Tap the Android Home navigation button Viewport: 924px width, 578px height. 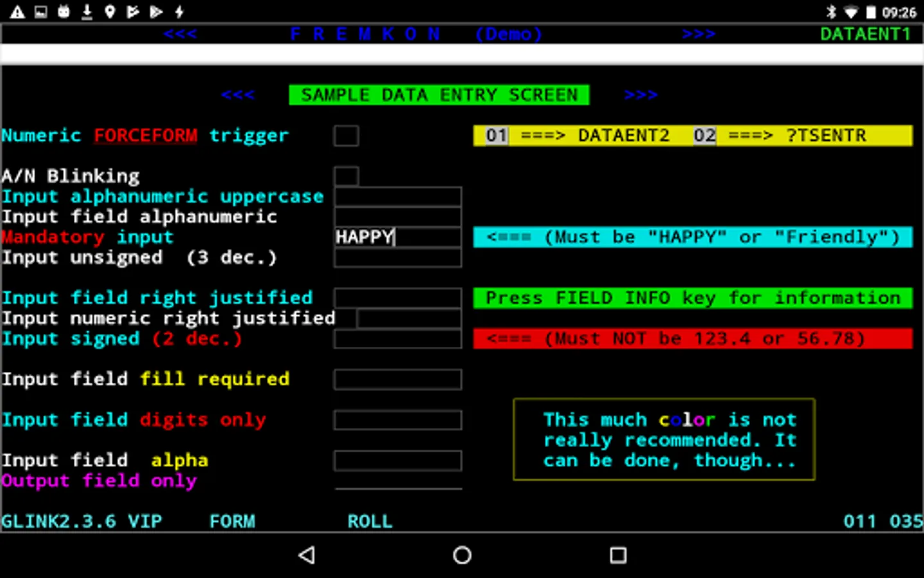[462, 555]
